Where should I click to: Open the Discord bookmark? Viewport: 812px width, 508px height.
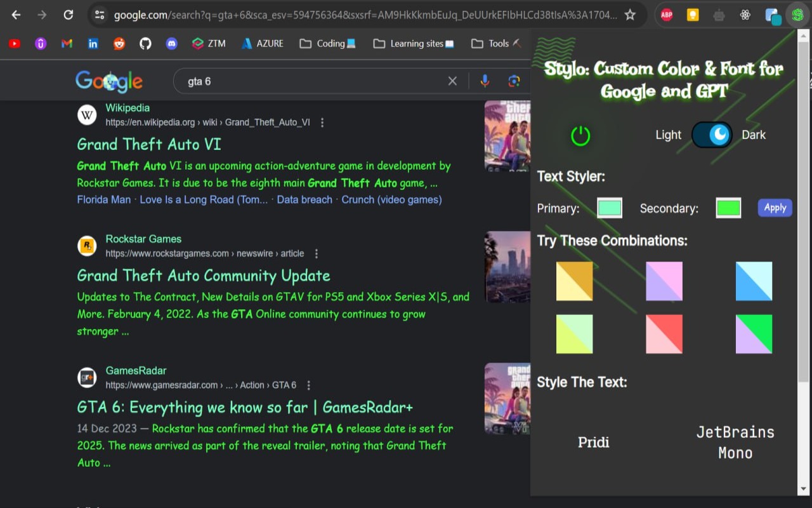click(171, 43)
